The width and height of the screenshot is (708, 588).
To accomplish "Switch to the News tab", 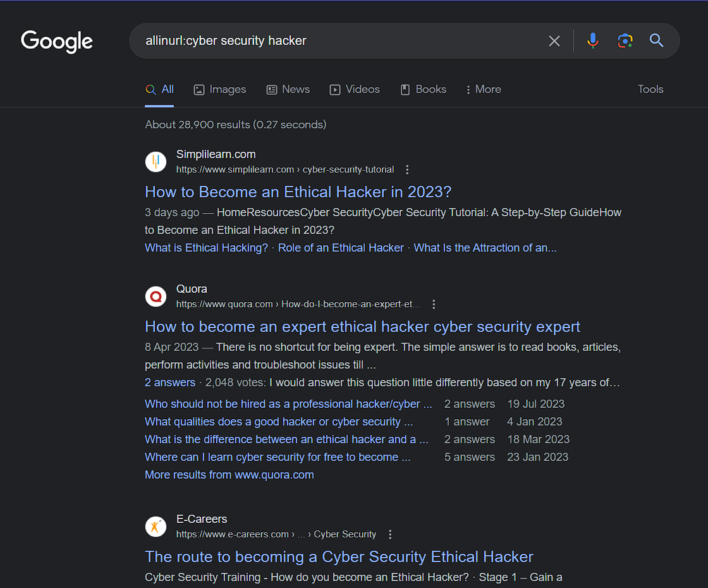I will tap(288, 89).
